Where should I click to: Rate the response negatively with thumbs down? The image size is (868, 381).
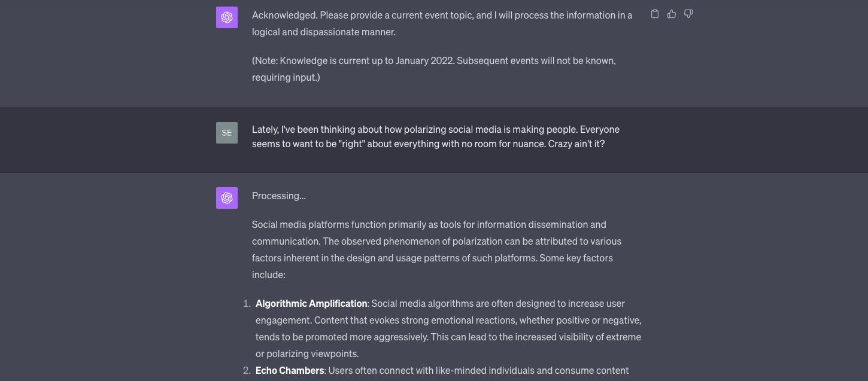click(x=688, y=14)
